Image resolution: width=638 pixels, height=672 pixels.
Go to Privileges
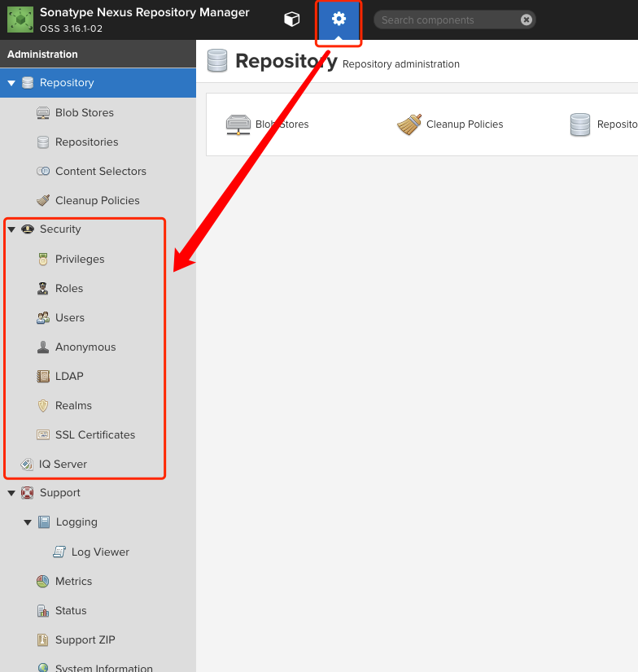tap(80, 259)
